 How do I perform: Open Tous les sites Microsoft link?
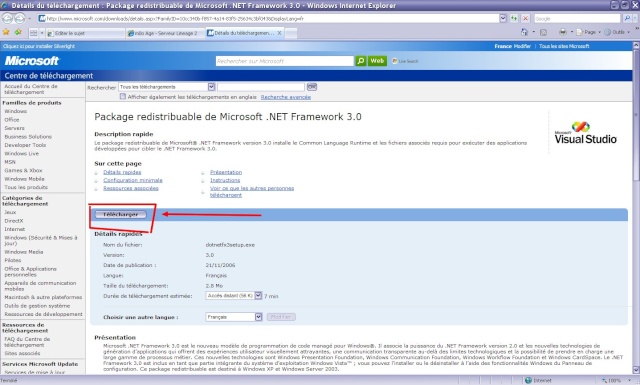564,46
